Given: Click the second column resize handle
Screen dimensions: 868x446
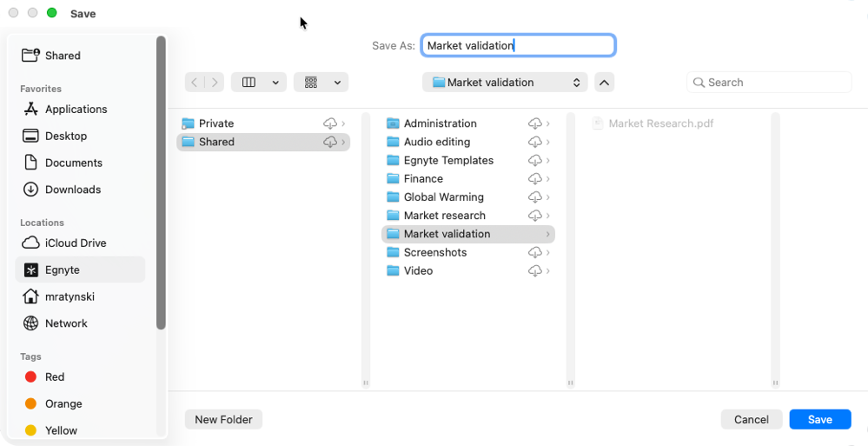Looking at the screenshot, I should tap(570, 383).
